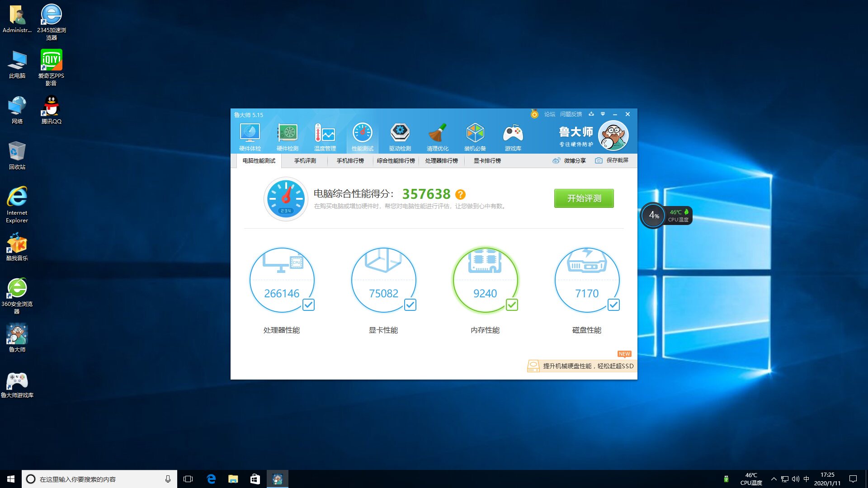Open Task View from the taskbar
The height and width of the screenshot is (488, 868).
point(188,479)
